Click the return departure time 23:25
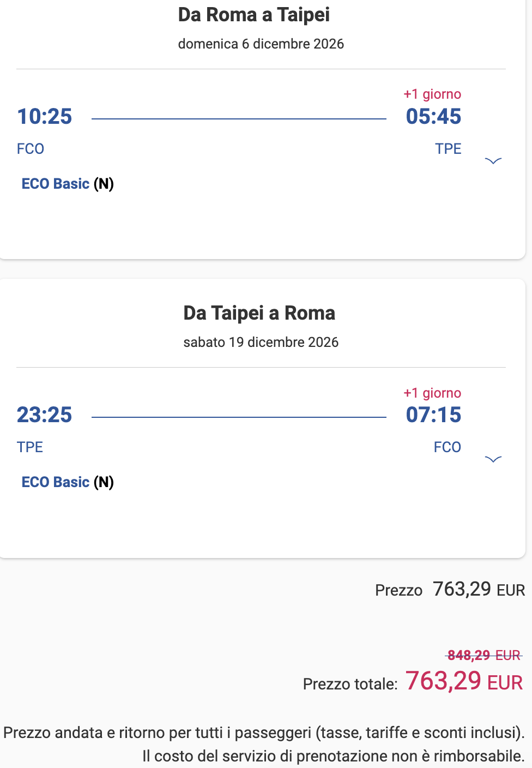 tap(45, 415)
